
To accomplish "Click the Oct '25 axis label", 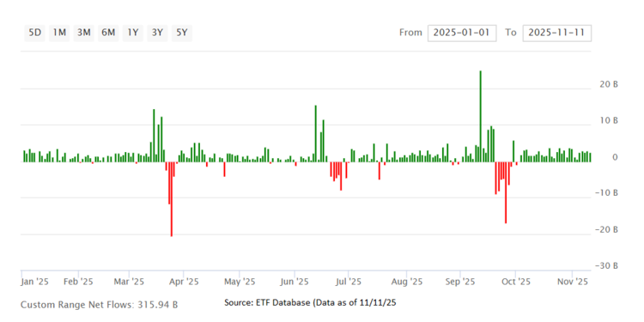I will click(516, 282).
